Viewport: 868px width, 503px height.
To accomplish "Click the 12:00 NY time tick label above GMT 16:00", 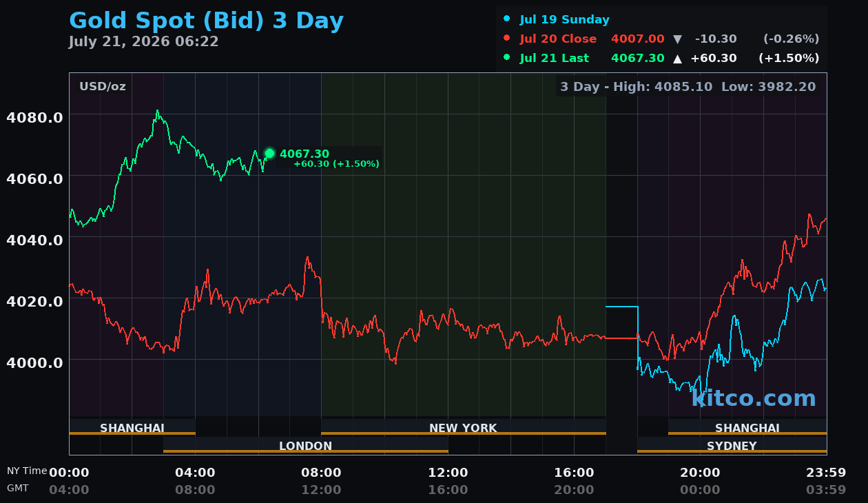I will coord(448,473).
